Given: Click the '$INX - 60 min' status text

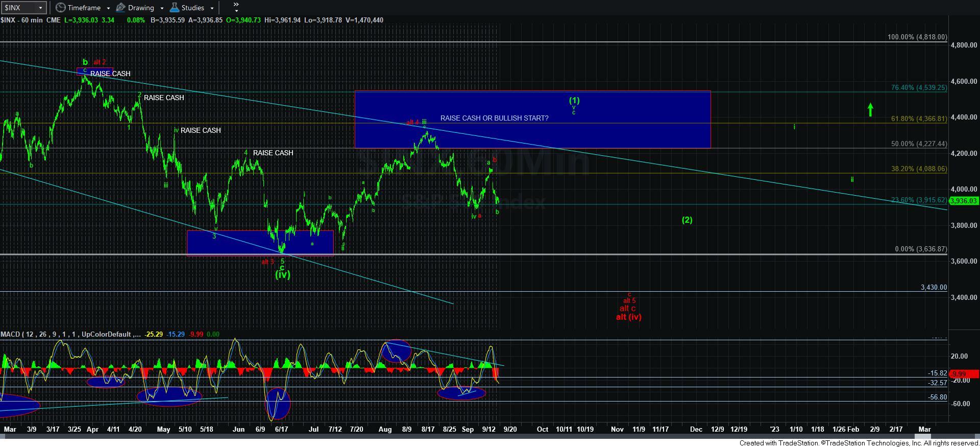Looking at the screenshot, I should 21,20.
